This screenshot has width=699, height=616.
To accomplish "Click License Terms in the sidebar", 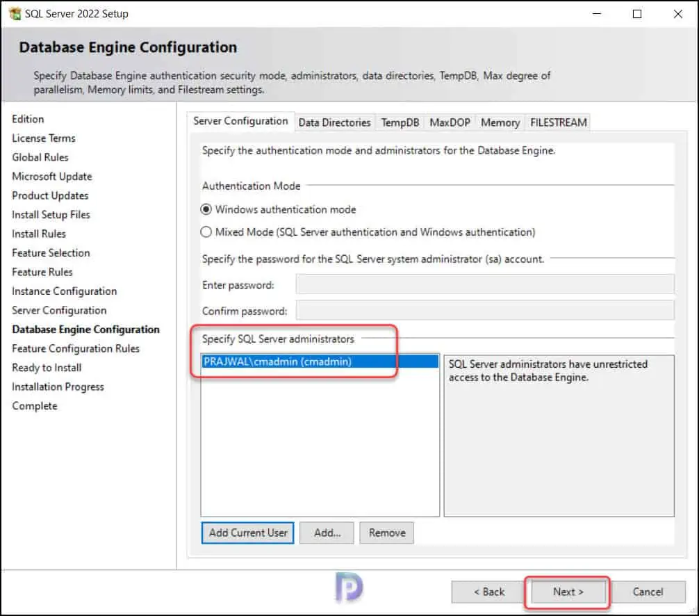I will click(x=44, y=138).
